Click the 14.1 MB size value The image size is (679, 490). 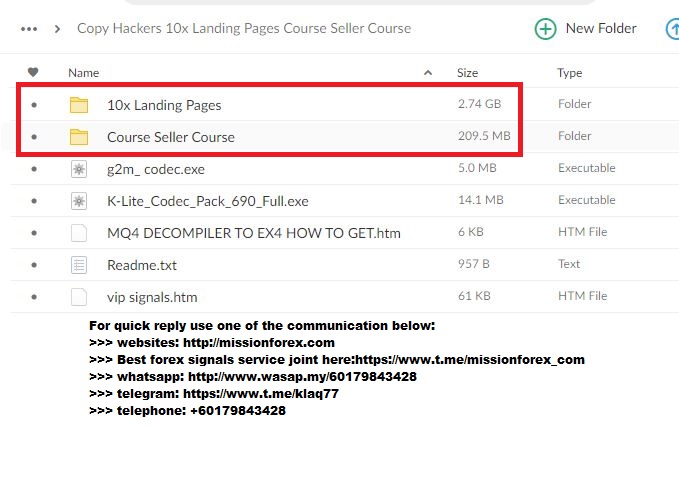point(481,200)
